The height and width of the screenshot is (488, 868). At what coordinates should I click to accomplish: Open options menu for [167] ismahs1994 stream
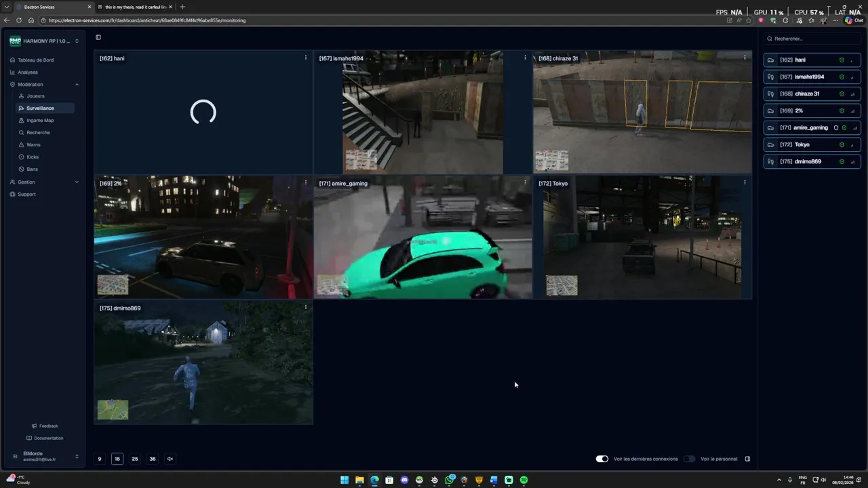525,58
